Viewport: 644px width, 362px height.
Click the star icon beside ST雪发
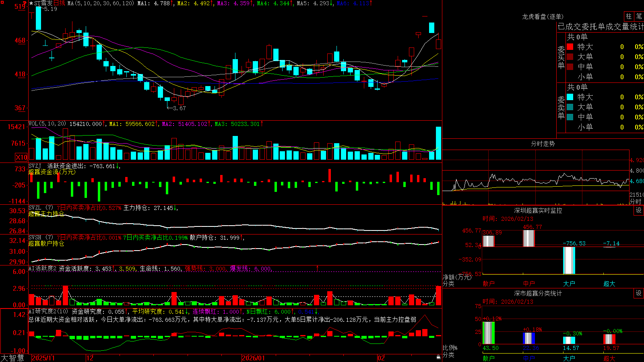click(x=31, y=3)
